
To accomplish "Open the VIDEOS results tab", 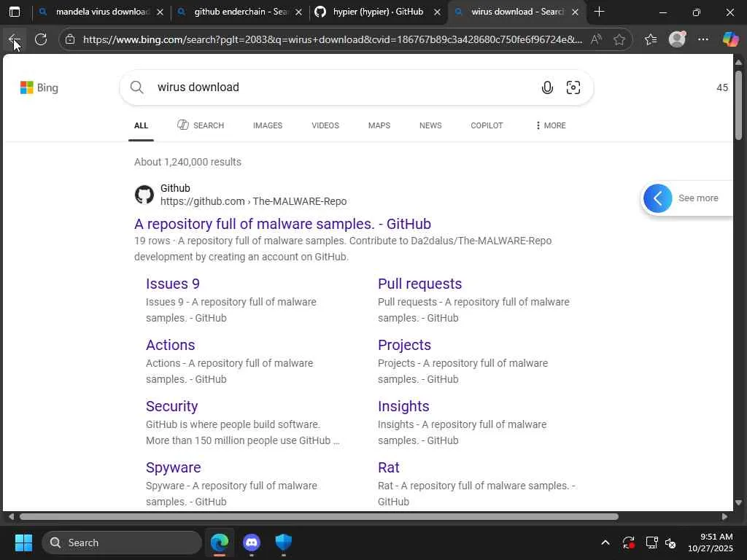I will click(325, 125).
